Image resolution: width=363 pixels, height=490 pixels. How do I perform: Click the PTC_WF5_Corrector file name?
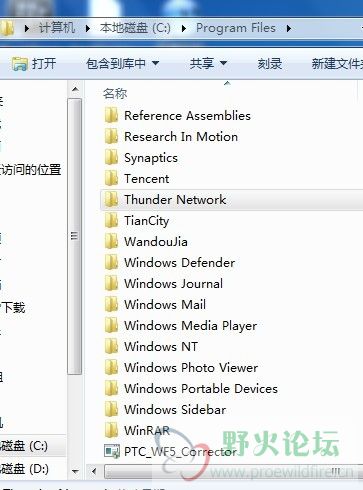pyautogui.click(x=180, y=452)
